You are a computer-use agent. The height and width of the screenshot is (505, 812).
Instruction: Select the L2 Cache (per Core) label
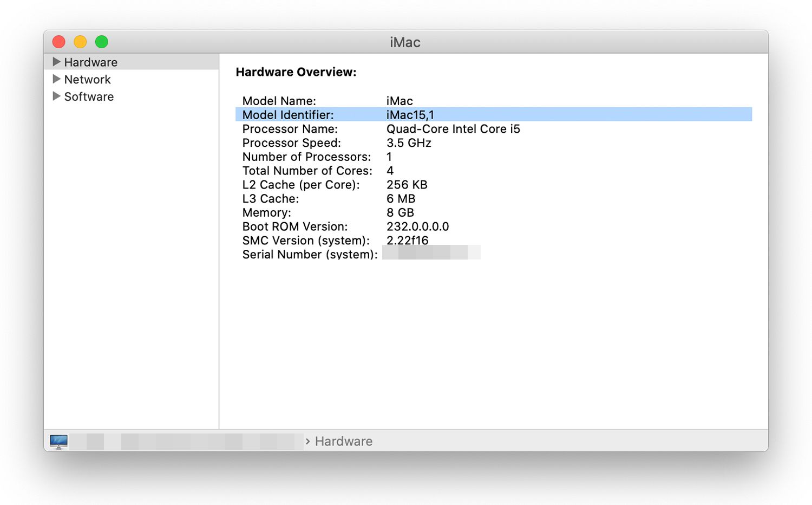point(300,185)
